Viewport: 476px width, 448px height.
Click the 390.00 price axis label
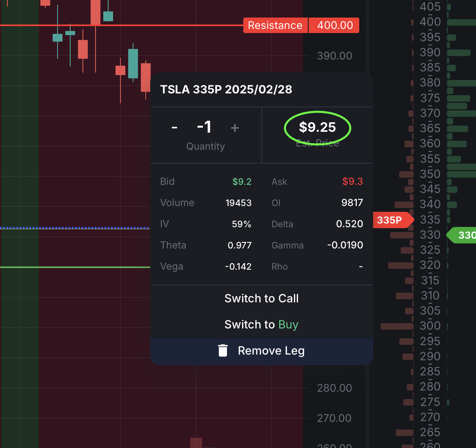coord(334,56)
